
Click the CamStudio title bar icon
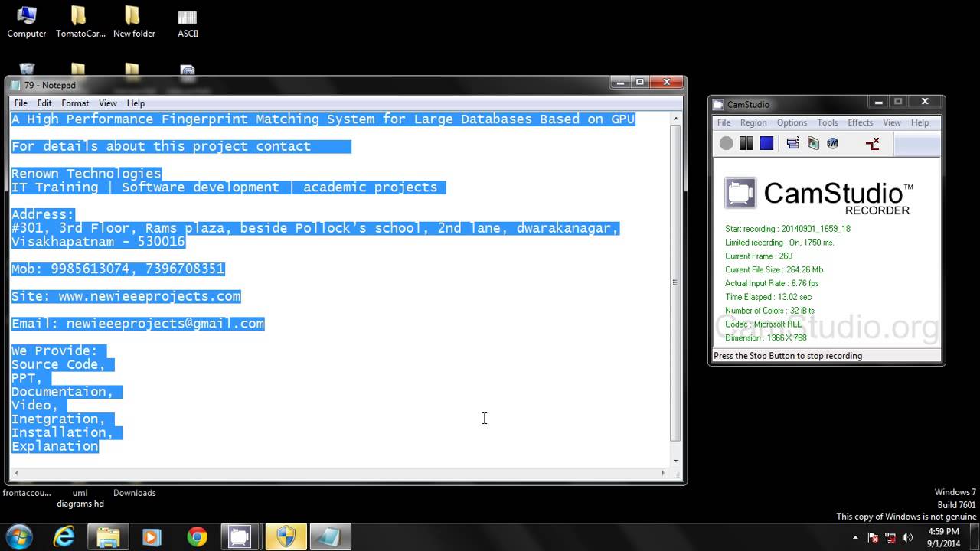(718, 105)
